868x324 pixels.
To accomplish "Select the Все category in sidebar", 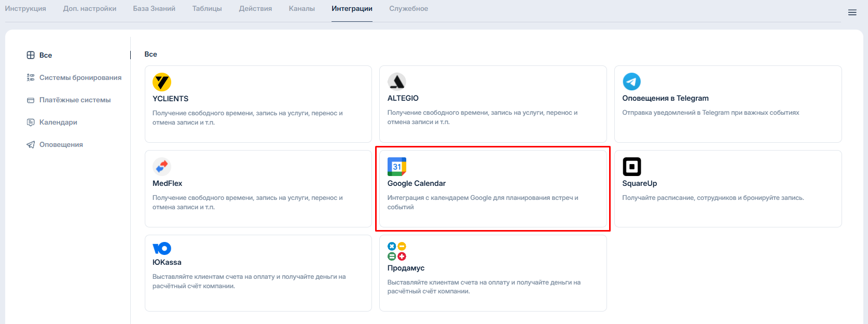I will pyautogui.click(x=46, y=55).
